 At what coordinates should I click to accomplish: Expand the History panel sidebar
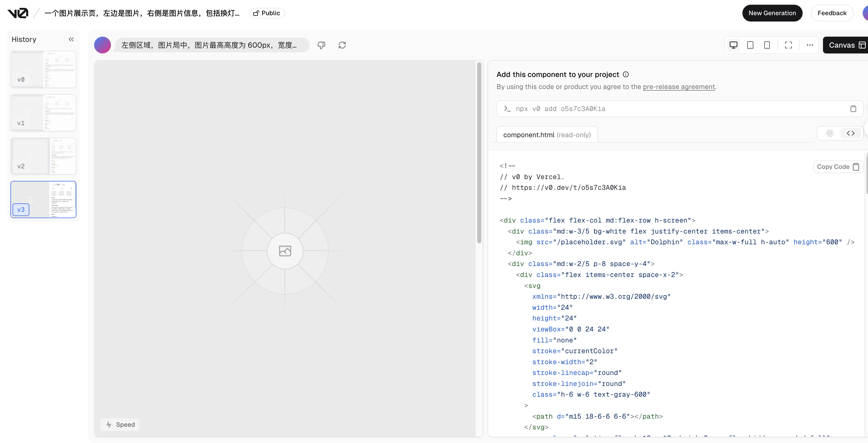(x=71, y=39)
